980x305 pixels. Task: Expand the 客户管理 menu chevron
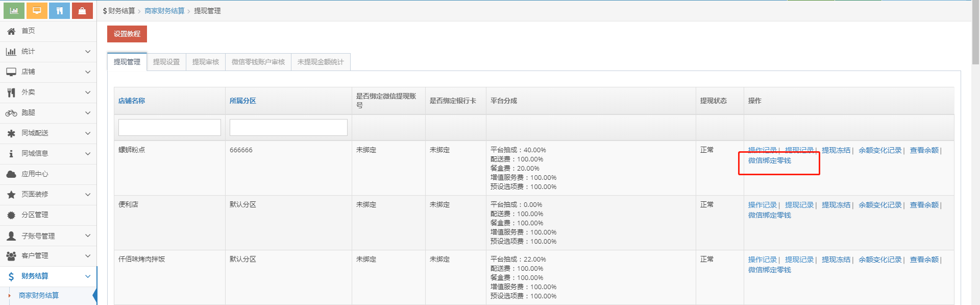(x=88, y=256)
